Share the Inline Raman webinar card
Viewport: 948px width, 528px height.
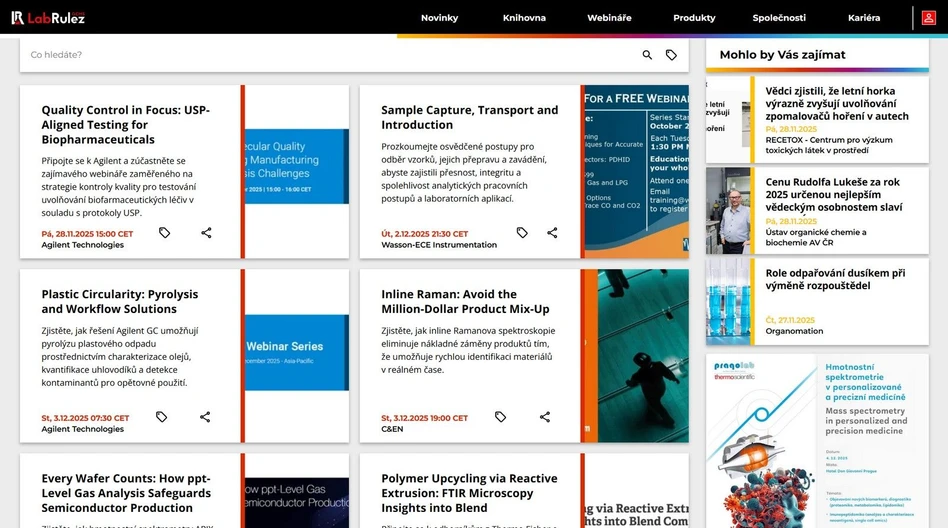click(x=545, y=417)
